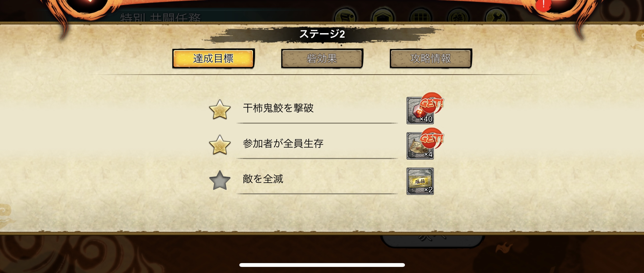View the scroll x4 reward item
644x273 pixels.
420,146
